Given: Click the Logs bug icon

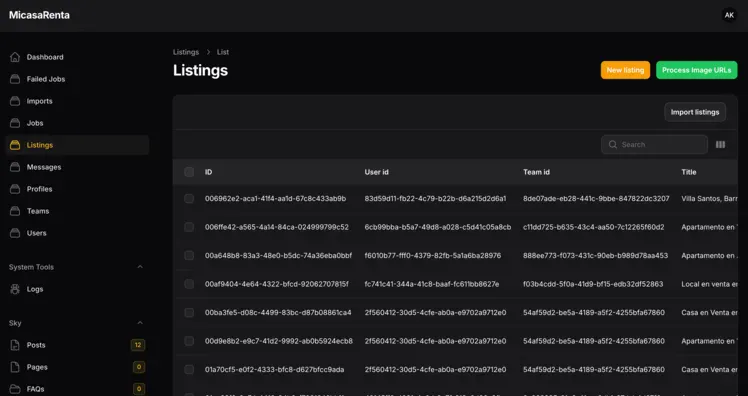Looking at the screenshot, I should tap(15, 289).
